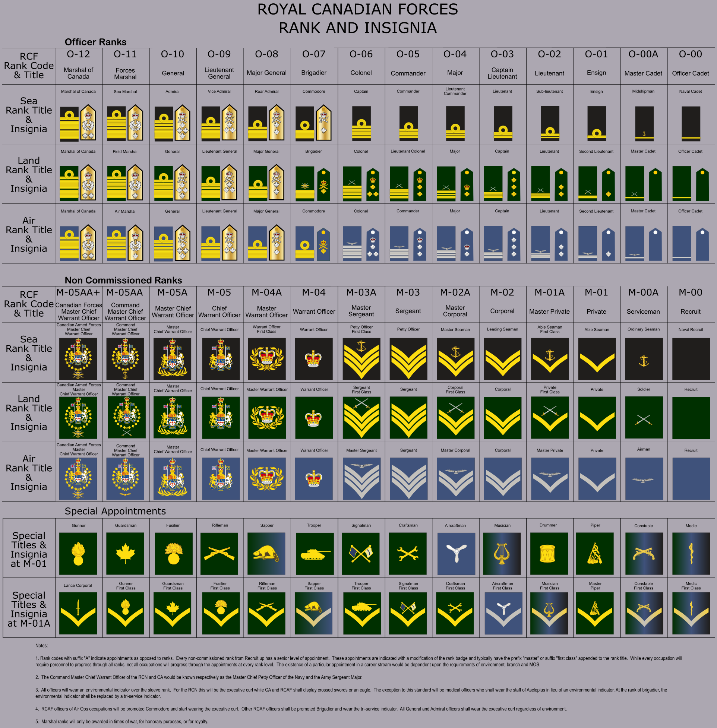Select the 'M-05AA+' rank code heading
The width and height of the screenshot is (717, 728).
(78, 292)
